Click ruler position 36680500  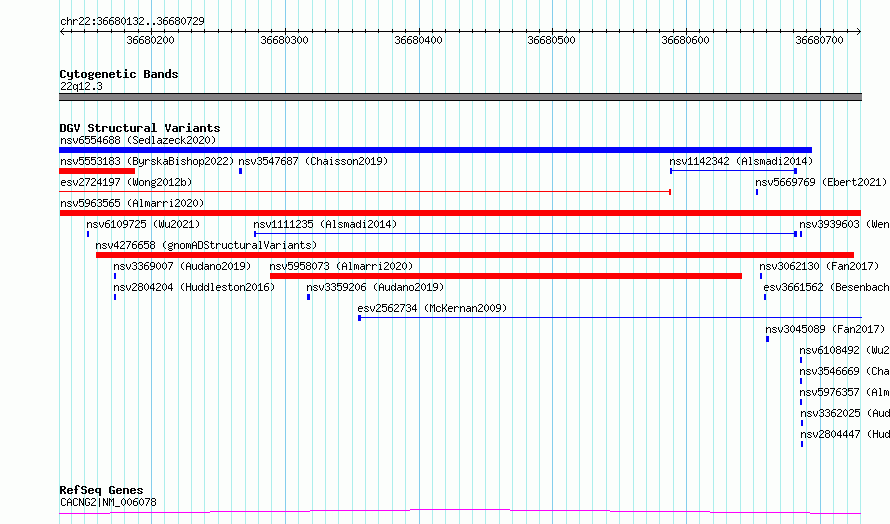tap(552, 40)
